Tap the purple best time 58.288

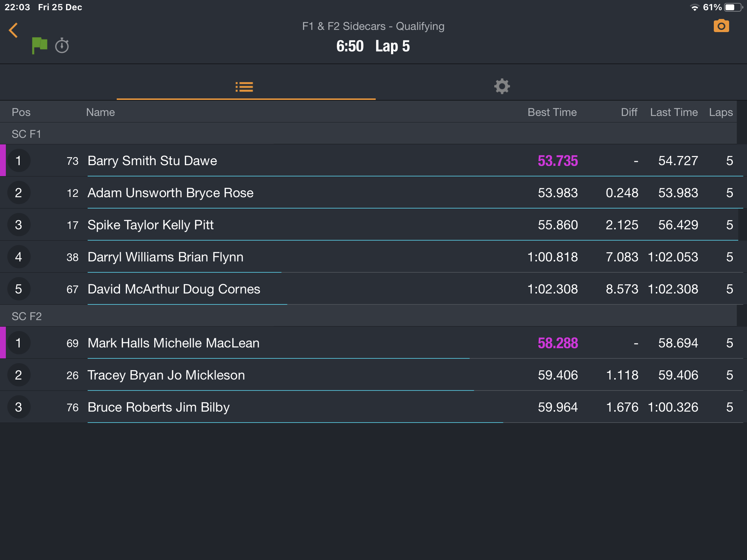pos(558,343)
